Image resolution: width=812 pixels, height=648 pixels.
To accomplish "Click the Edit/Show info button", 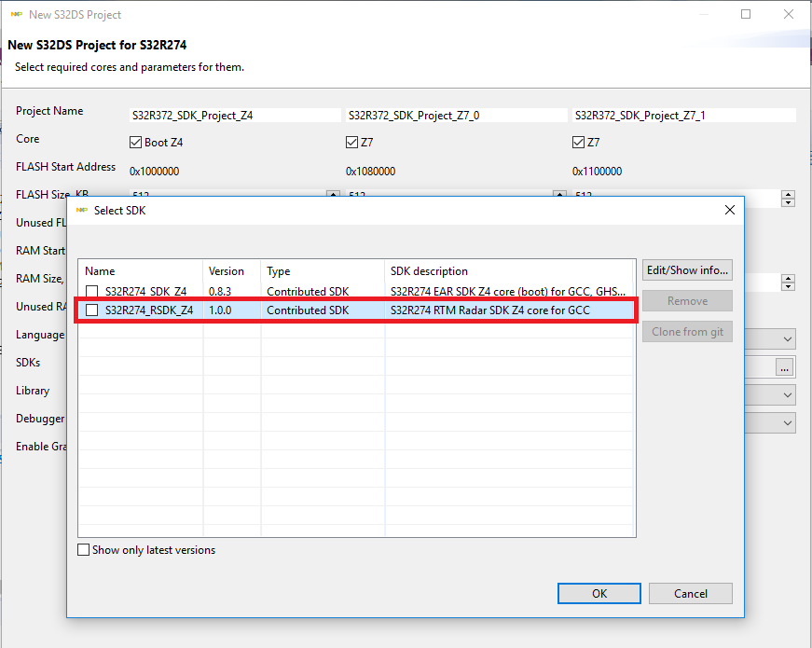I will point(687,270).
